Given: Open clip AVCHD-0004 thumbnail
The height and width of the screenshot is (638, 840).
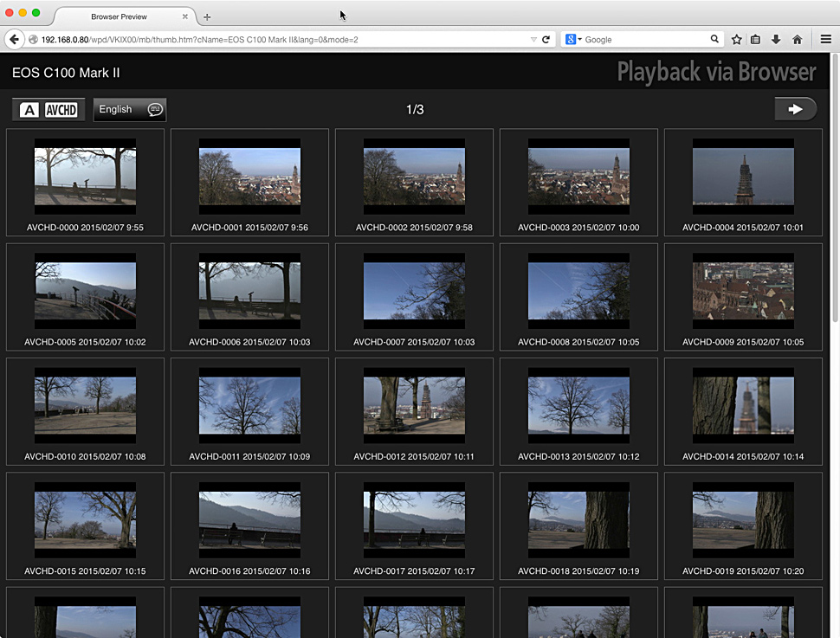Looking at the screenshot, I should [743, 177].
